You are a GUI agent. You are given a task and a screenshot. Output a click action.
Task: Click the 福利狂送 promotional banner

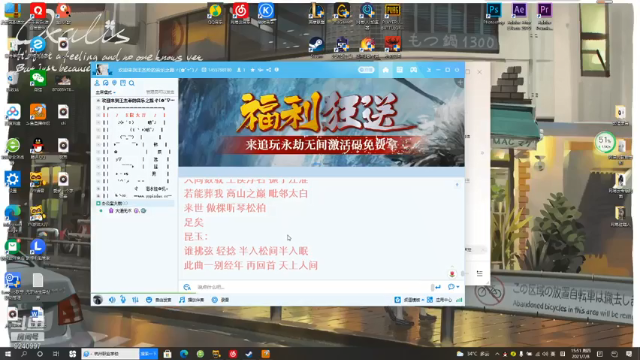pos(321,122)
